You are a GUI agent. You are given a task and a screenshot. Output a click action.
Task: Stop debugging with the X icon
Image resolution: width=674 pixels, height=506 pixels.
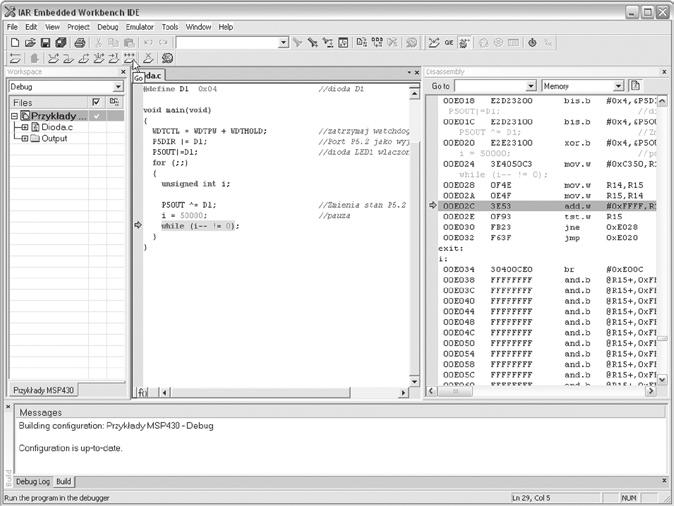click(x=148, y=58)
